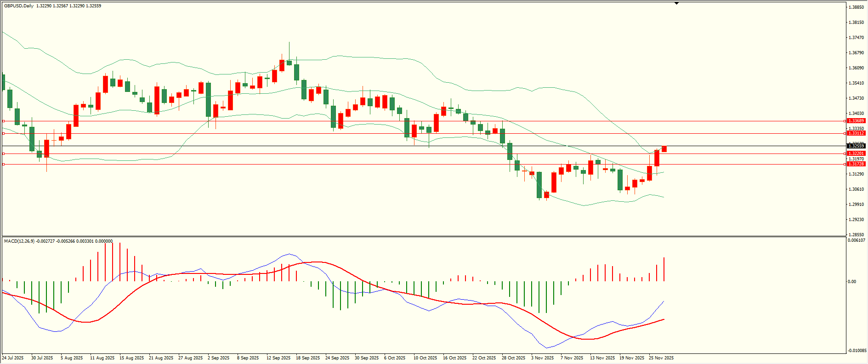This screenshot has height=364, width=868.
Task: Select the right handle of the 1.33689 line
Action: tap(845, 121)
